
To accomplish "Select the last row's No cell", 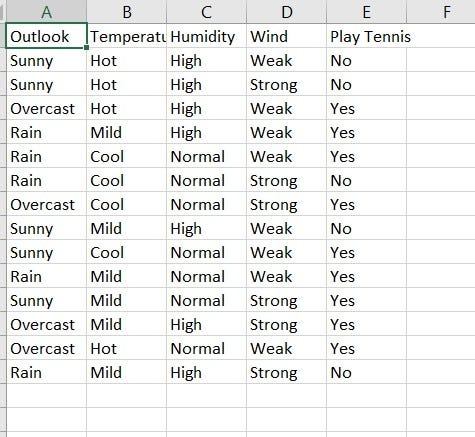I will [x=366, y=372].
